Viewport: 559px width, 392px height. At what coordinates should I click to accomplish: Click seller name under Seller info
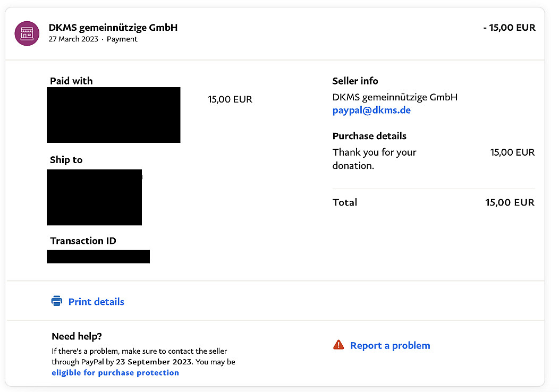395,97
